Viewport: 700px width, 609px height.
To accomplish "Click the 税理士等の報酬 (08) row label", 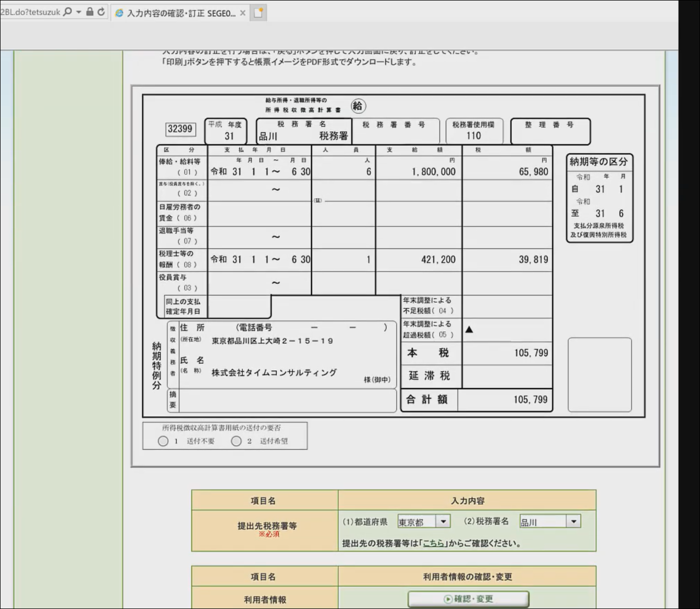I will (x=178, y=259).
